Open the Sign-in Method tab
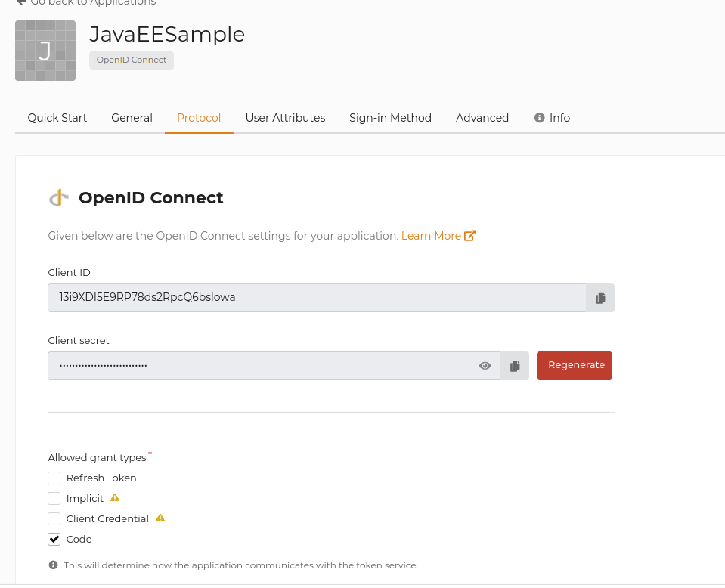 tap(390, 117)
